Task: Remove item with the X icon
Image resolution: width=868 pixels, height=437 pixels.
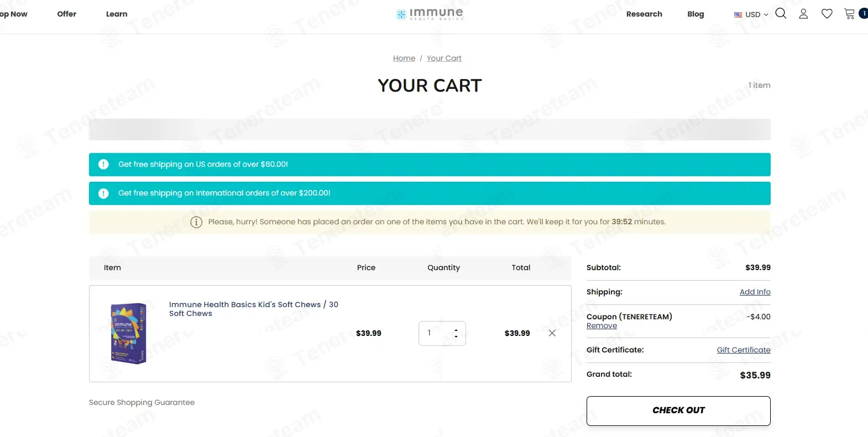Action: tap(552, 333)
